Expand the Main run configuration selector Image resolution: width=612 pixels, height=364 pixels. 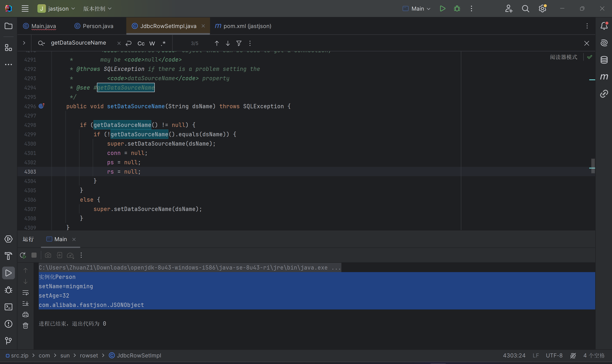click(417, 8)
